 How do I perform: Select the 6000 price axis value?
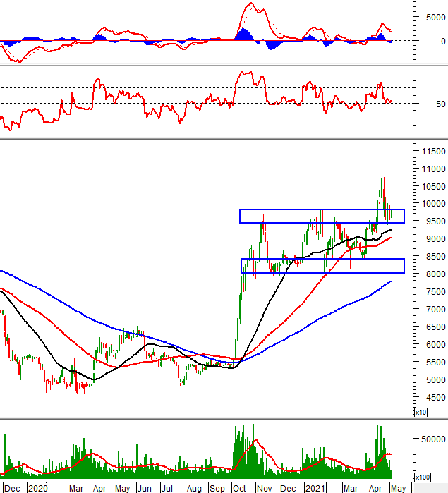coord(436,345)
